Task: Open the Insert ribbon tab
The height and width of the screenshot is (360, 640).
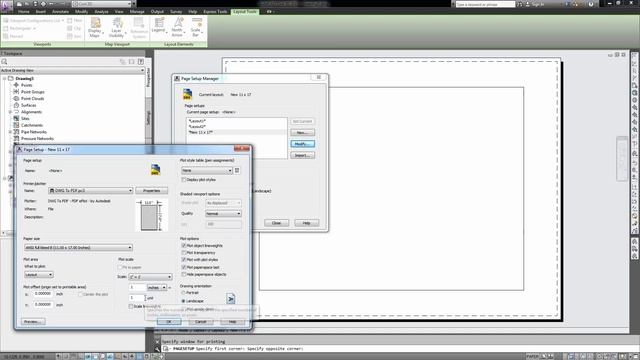Action: pyautogui.click(x=41, y=12)
